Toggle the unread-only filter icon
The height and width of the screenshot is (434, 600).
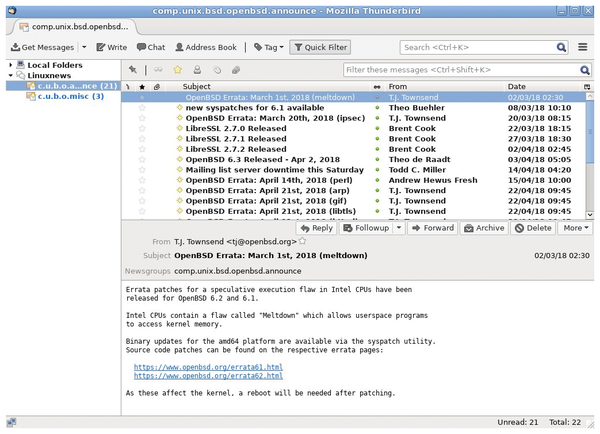pyautogui.click(x=158, y=70)
